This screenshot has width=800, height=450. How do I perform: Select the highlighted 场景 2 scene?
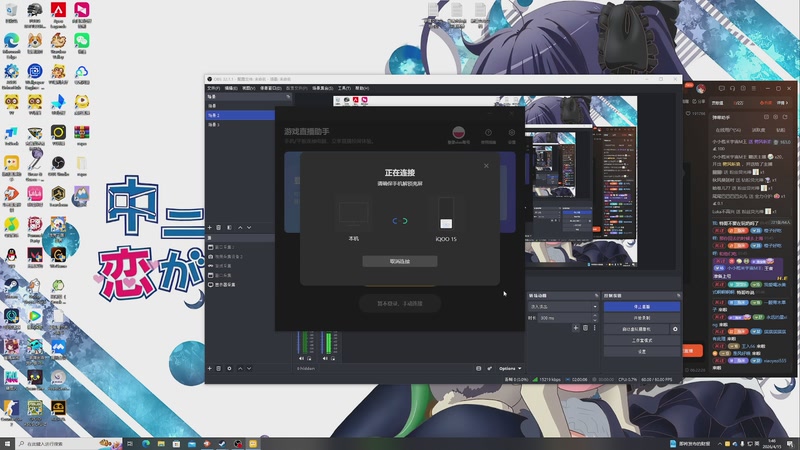(x=240, y=115)
